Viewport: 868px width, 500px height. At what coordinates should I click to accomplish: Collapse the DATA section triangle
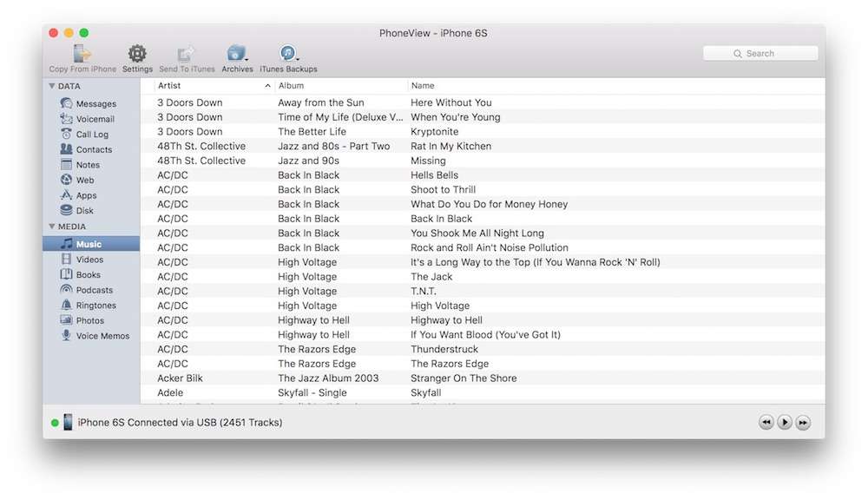(51, 86)
